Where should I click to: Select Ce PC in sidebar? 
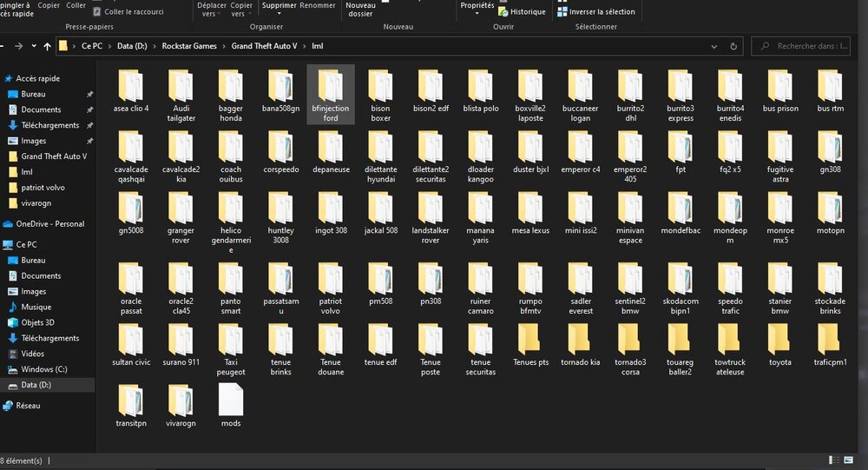pyautogui.click(x=26, y=244)
